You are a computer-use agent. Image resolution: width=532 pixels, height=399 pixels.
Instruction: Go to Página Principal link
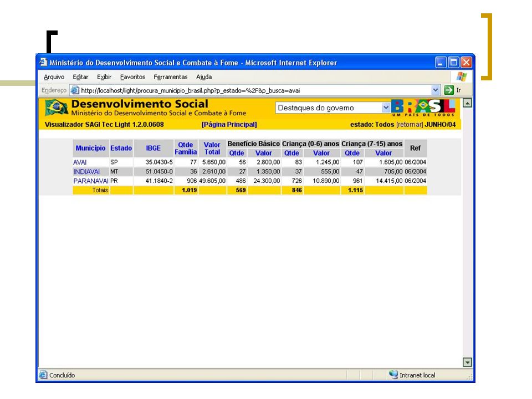pos(229,125)
